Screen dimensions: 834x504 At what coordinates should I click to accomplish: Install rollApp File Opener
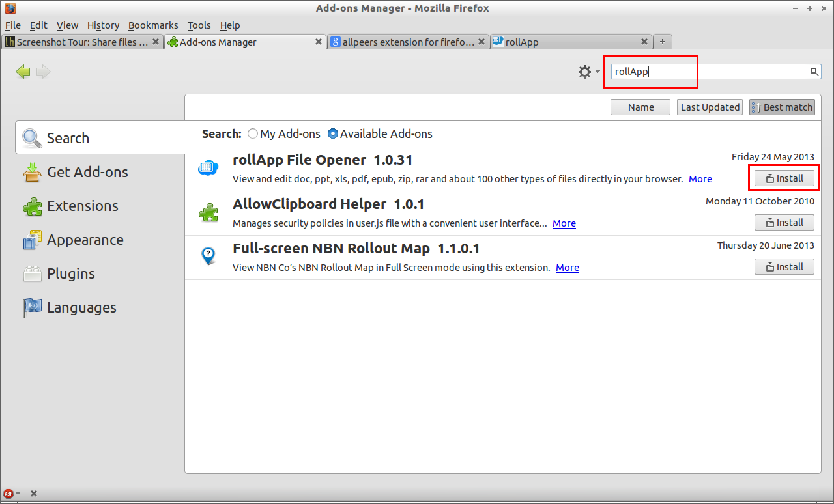[784, 178]
